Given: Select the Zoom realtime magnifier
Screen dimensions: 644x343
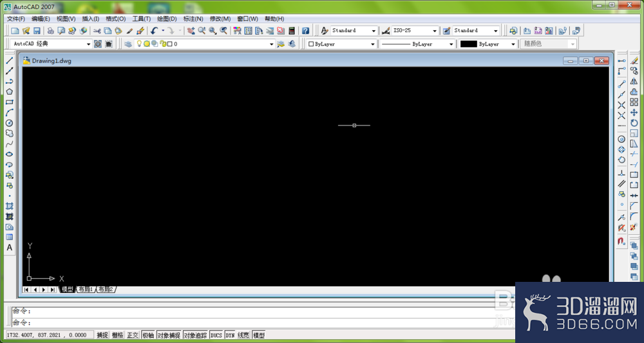Looking at the screenshot, I should (x=202, y=31).
